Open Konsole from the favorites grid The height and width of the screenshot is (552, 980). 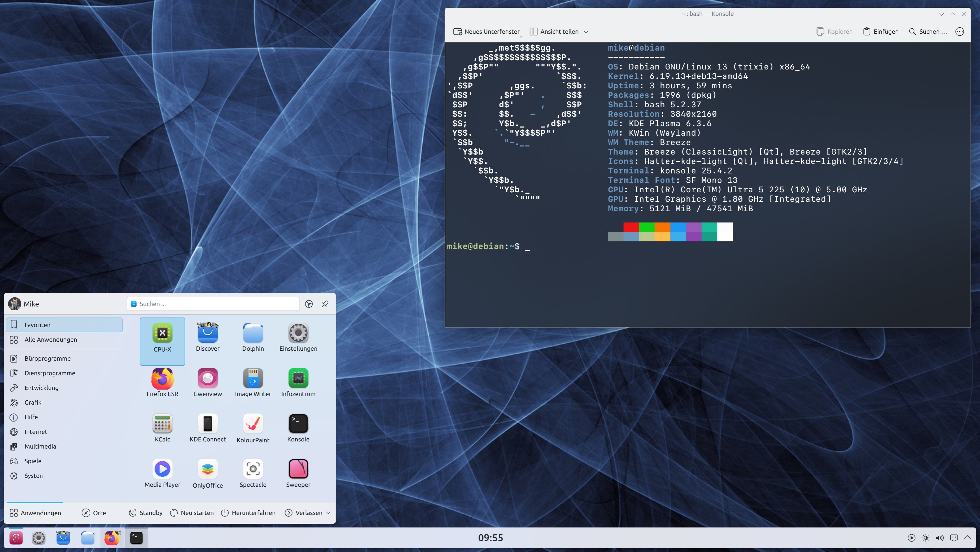[x=298, y=428]
